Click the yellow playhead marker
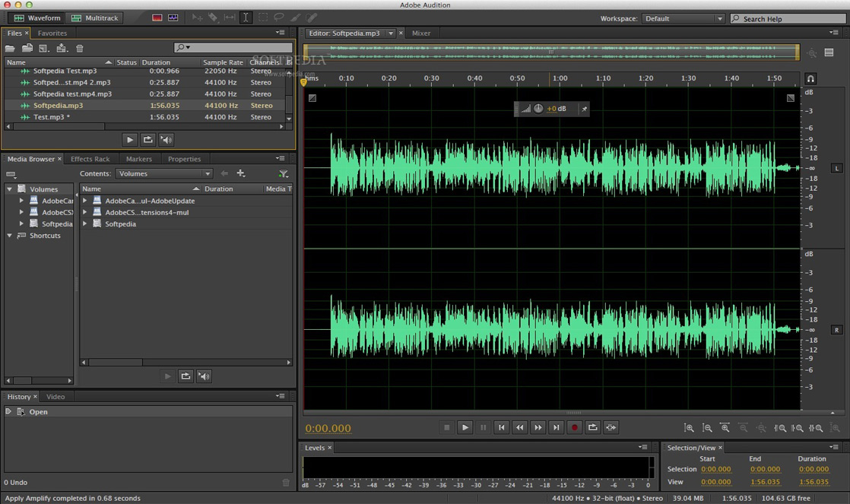Image resolution: width=850 pixels, height=504 pixels. click(x=303, y=82)
